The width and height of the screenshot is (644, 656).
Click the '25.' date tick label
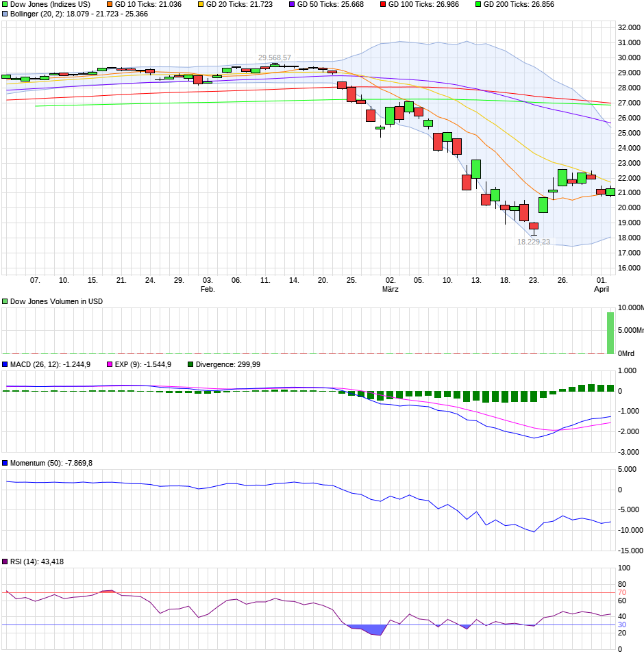point(351,280)
